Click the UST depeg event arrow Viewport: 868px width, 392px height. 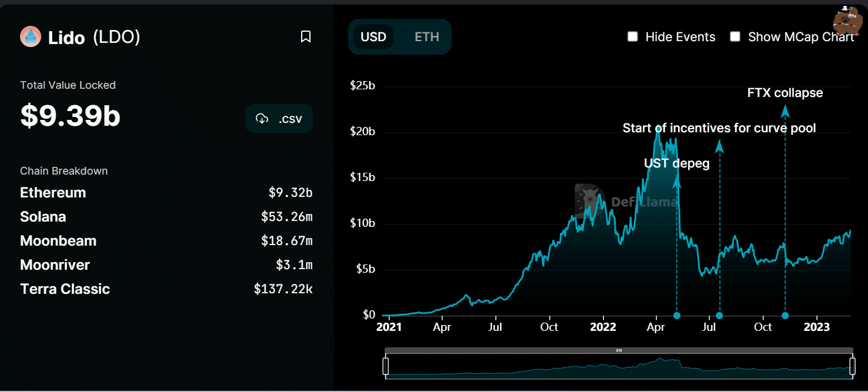(x=677, y=179)
